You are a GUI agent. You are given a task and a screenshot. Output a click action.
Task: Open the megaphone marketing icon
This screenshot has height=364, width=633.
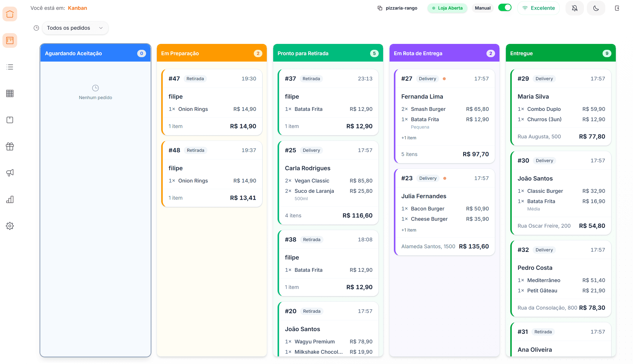[x=10, y=173]
